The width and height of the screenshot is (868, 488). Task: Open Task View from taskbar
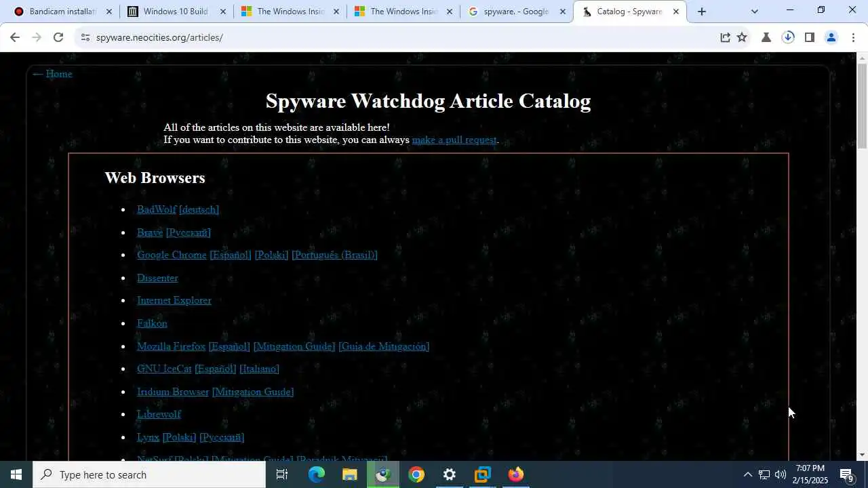(282, 474)
